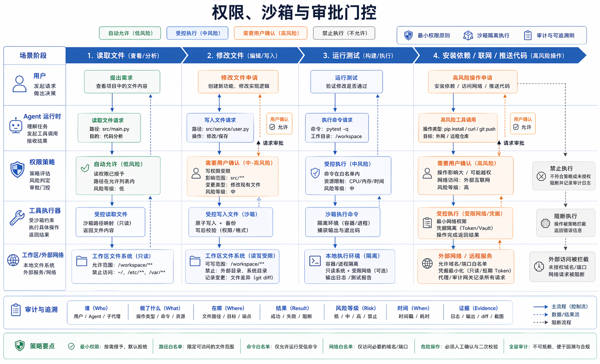Open stage header 4. 安装依赖 / 联网 / 推送代码
This screenshot has height=364, width=600.
[x=498, y=56]
